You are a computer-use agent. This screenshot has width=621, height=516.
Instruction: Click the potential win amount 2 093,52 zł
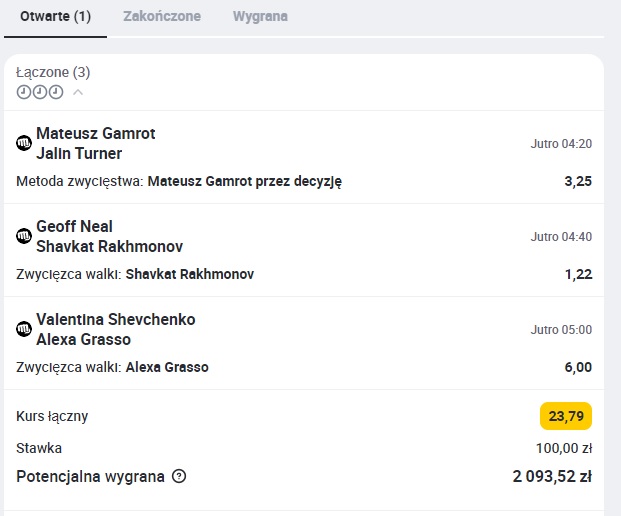(x=552, y=476)
